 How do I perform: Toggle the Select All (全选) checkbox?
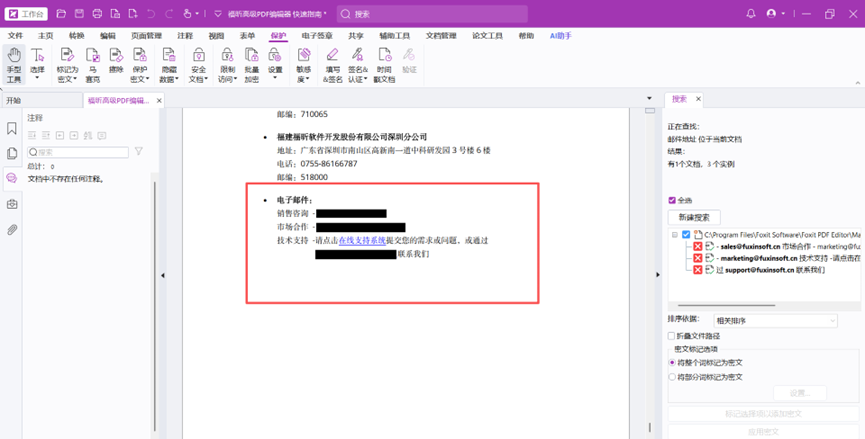pos(672,201)
